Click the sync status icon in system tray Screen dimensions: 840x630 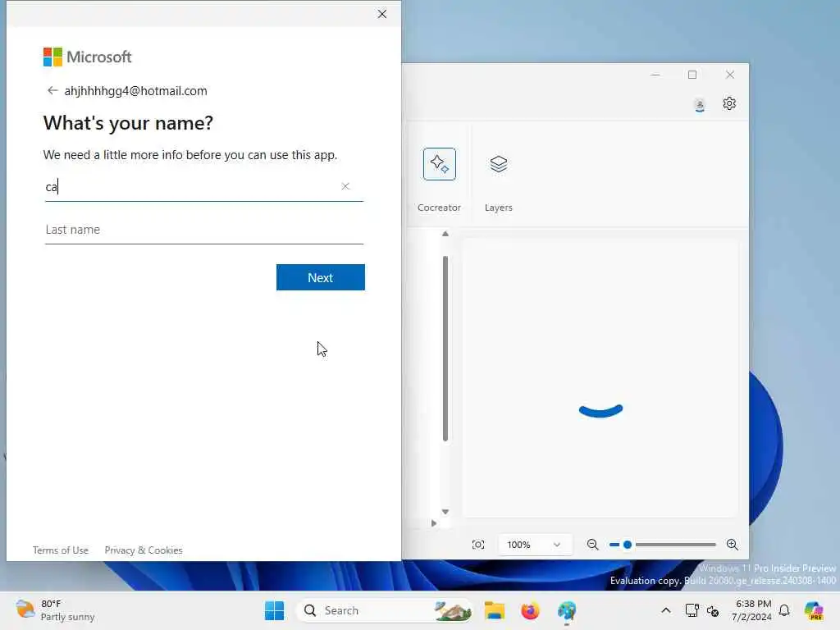[x=713, y=610]
